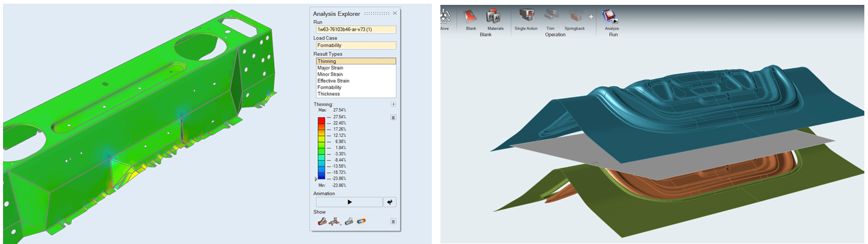Image resolution: width=868 pixels, height=244 pixels.
Task: Select the Single Action operation icon
Action: (526, 16)
